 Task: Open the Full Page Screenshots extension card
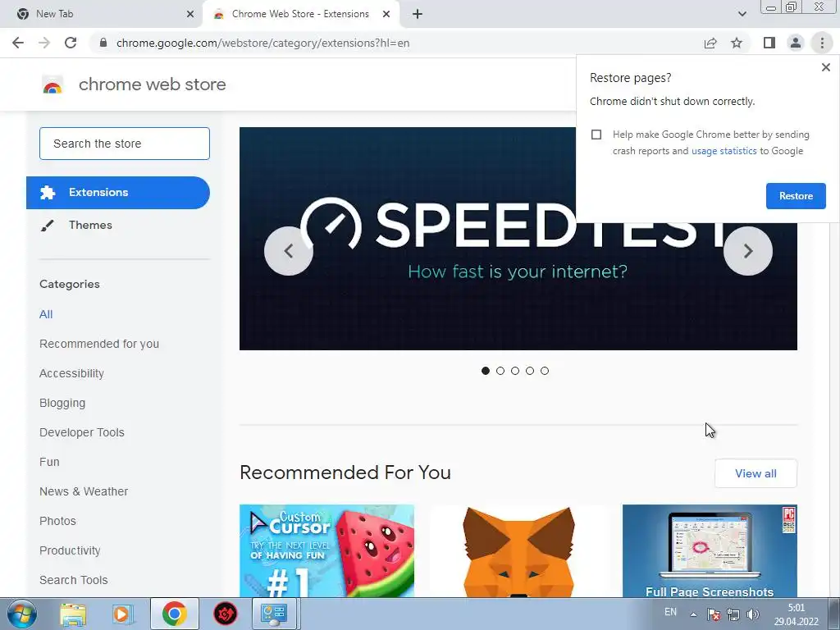(x=710, y=550)
